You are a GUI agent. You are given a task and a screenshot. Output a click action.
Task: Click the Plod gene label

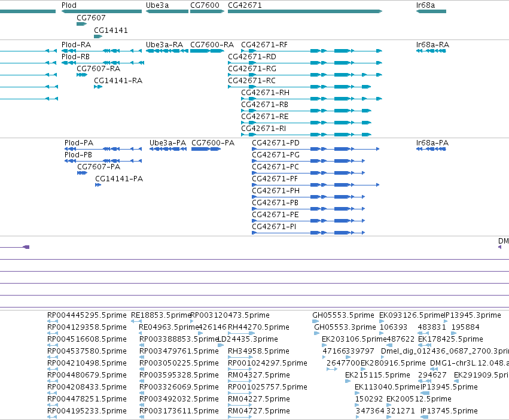69,5
